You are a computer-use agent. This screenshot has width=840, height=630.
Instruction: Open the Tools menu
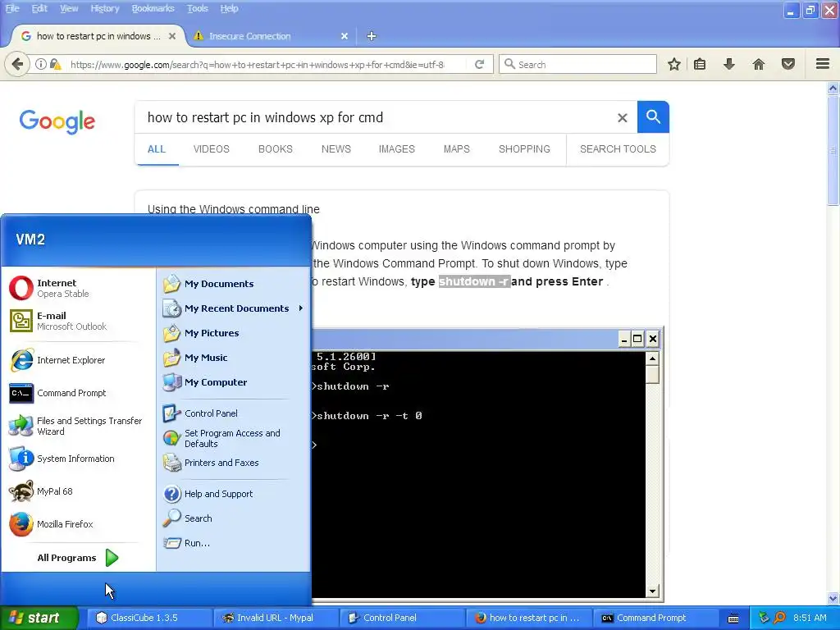(x=197, y=8)
